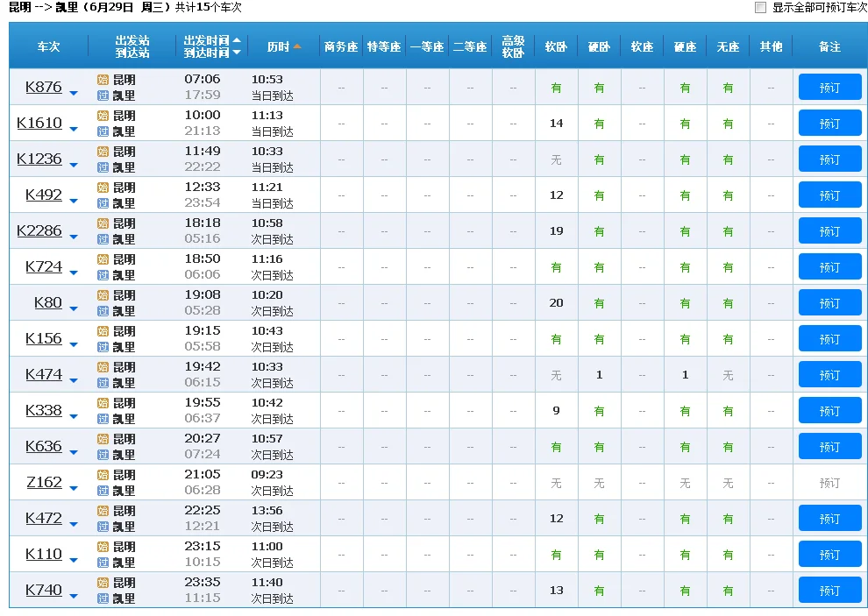Click hard sleeper availability 1 for K474

click(x=599, y=375)
